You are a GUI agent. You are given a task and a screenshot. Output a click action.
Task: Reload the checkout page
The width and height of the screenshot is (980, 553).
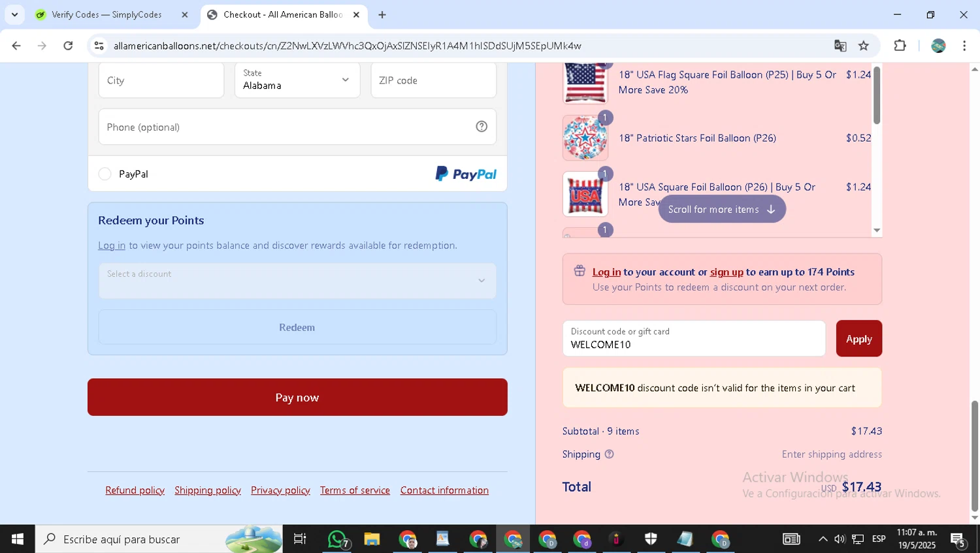(x=68, y=46)
